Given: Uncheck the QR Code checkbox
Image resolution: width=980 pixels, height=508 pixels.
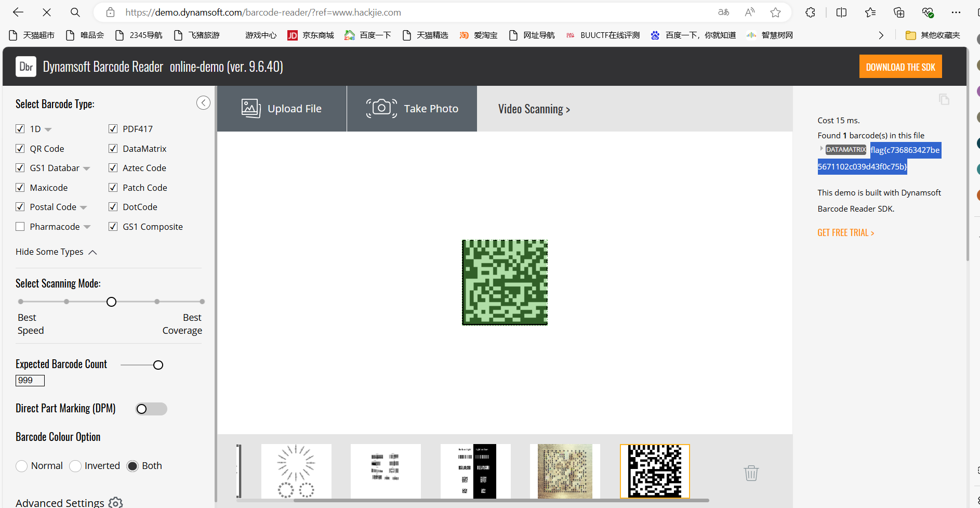Looking at the screenshot, I should (x=20, y=148).
